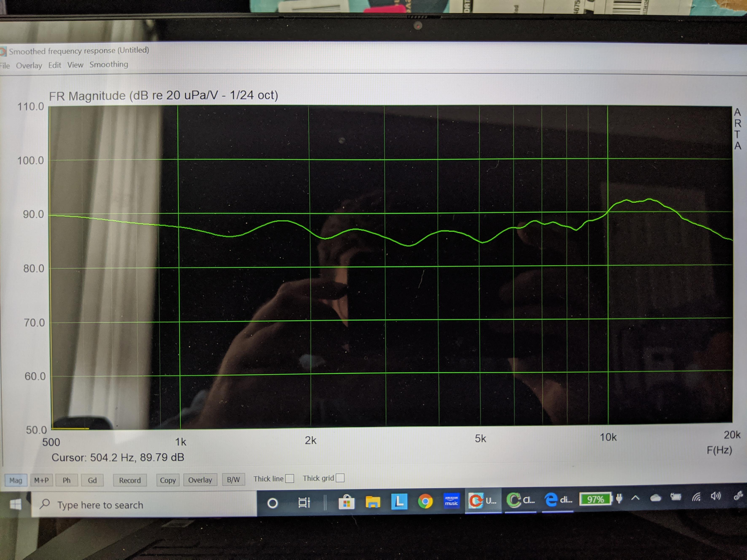
Task: Open the blue L app in taskbar
Action: point(399,501)
